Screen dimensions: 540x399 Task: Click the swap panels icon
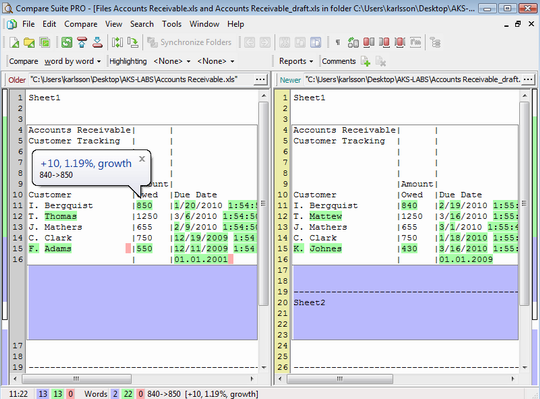(117, 43)
